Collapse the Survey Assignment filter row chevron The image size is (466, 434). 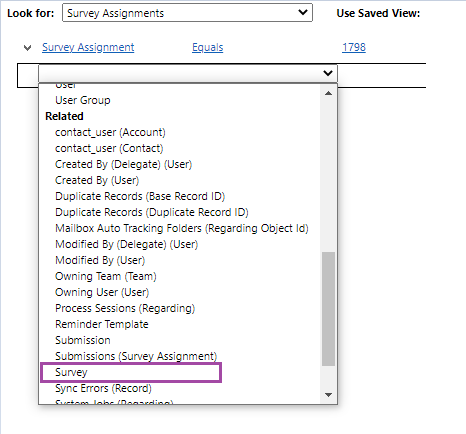pos(28,48)
